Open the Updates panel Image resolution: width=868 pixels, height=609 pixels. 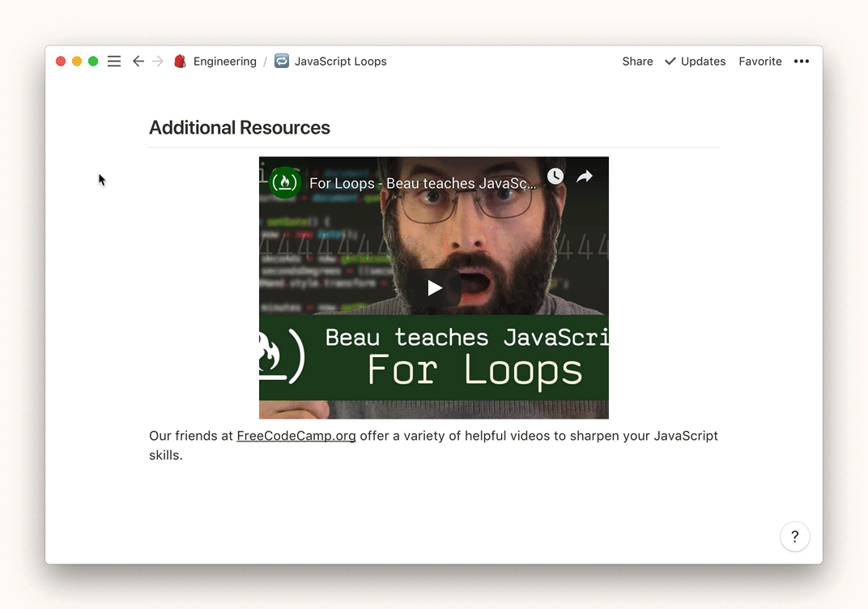click(x=695, y=62)
